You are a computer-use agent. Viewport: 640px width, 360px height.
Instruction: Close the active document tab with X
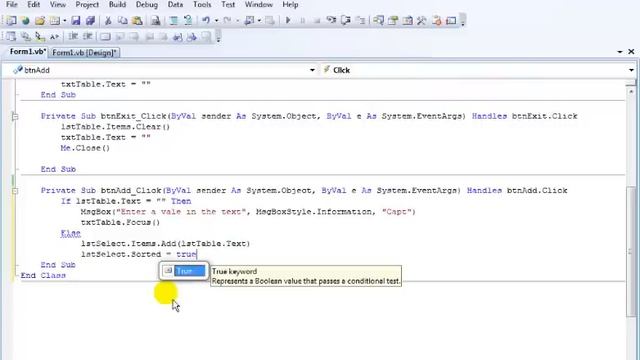click(631, 51)
